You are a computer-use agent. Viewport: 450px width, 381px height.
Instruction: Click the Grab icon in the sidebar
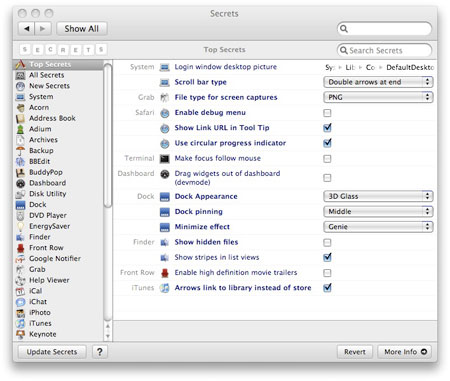(21, 269)
